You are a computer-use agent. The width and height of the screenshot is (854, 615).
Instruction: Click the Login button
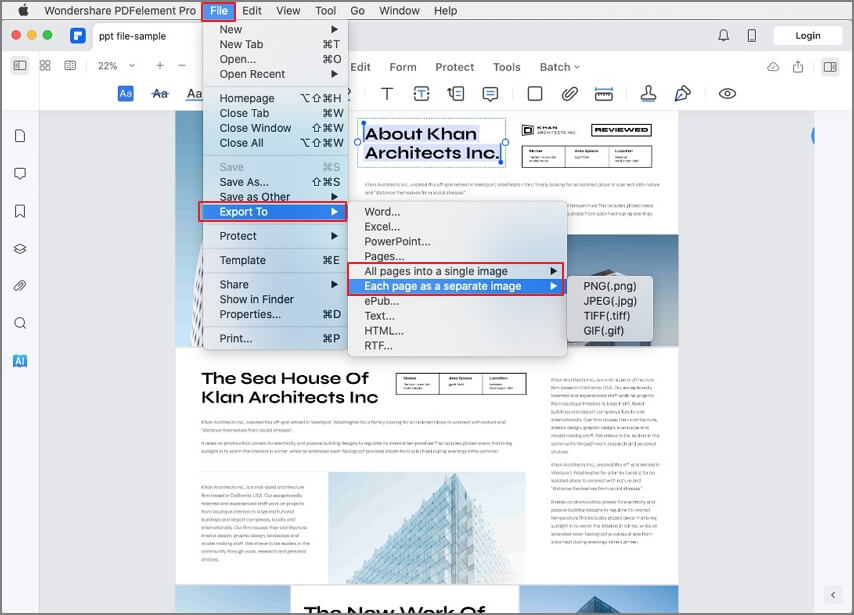click(x=807, y=36)
